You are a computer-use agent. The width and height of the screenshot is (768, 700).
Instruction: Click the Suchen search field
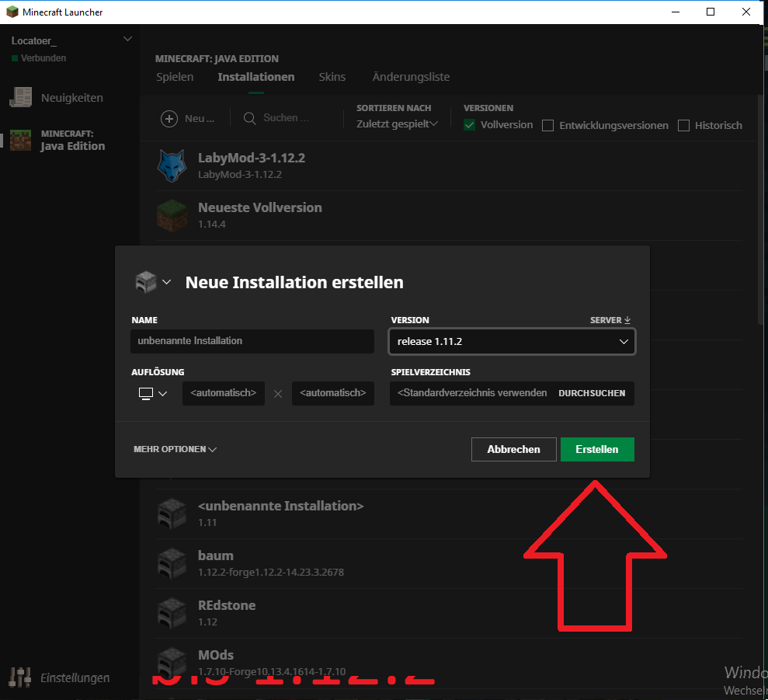[x=286, y=118]
